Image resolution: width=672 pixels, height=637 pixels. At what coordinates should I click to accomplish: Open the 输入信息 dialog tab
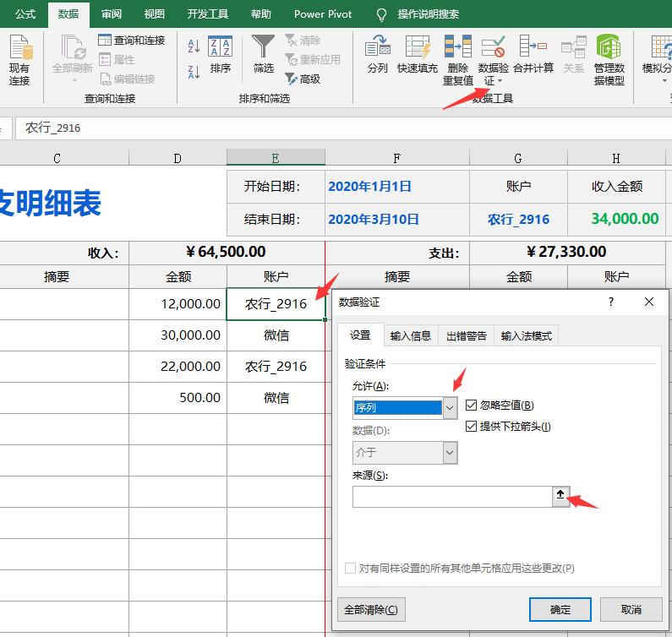pos(411,336)
